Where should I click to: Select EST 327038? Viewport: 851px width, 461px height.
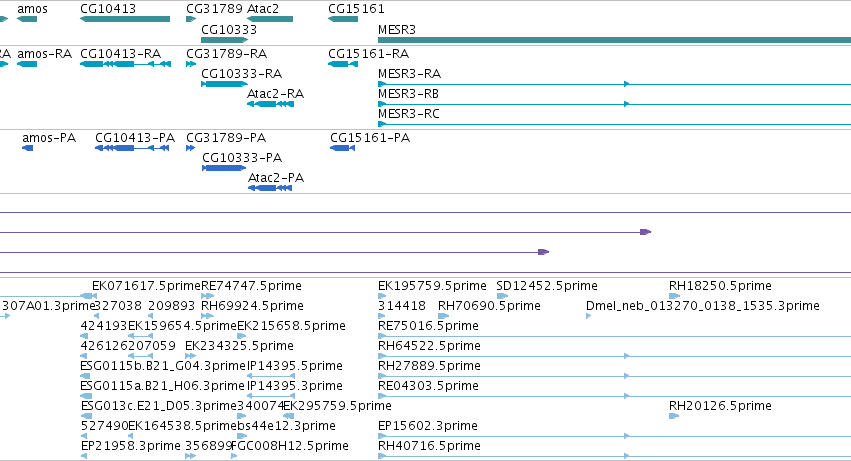point(97,316)
